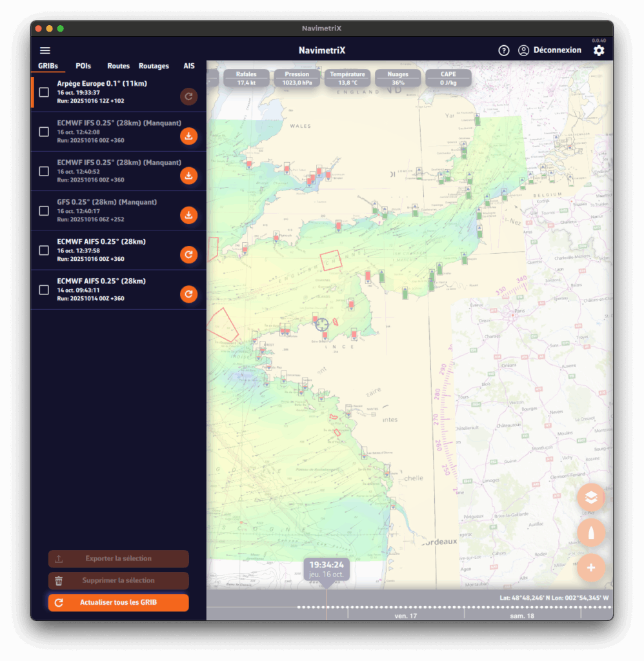Tick ECMWF AIFS 16 oct. checkbox
644x661 pixels.
pyautogui.click(x=44, y=250)
